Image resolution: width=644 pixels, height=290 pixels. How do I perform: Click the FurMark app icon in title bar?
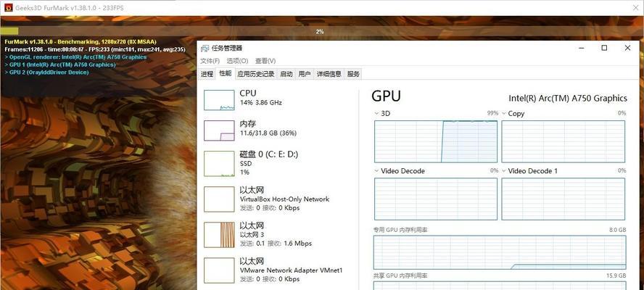(8, 7)
